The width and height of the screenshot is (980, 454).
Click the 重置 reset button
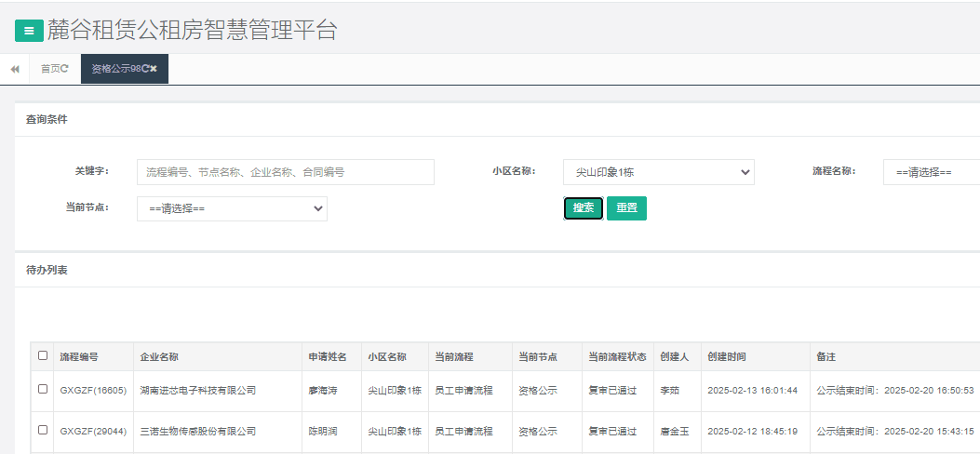tap(626, 208)
